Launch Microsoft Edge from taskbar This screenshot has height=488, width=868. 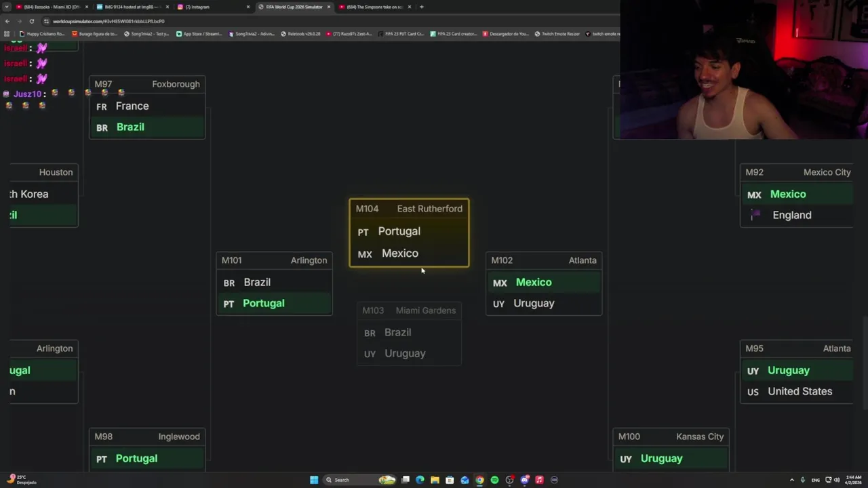click(420, 480)
